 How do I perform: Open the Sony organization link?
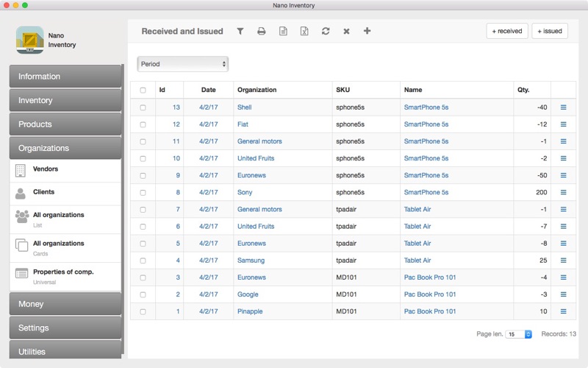click(x=245, y=192)
